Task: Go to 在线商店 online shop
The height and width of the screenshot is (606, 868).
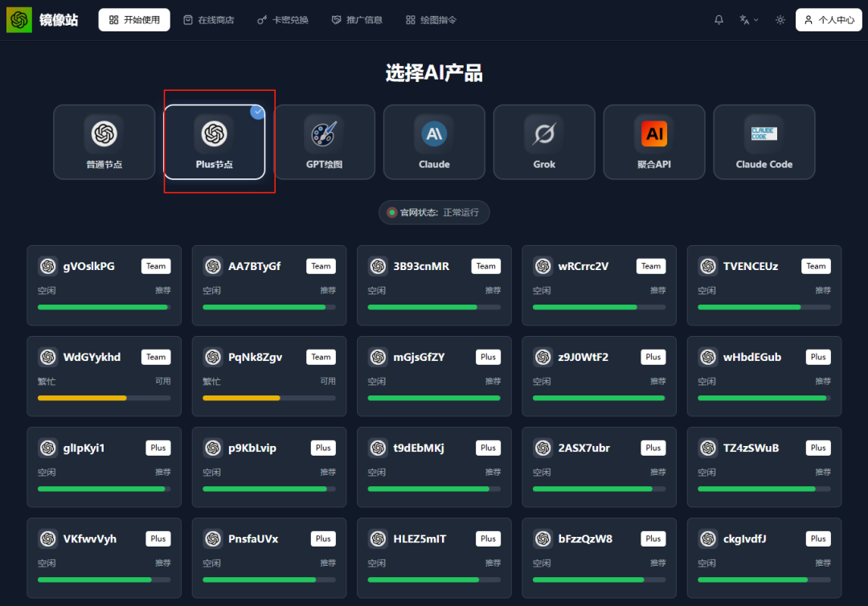Action: coord(209,20)
